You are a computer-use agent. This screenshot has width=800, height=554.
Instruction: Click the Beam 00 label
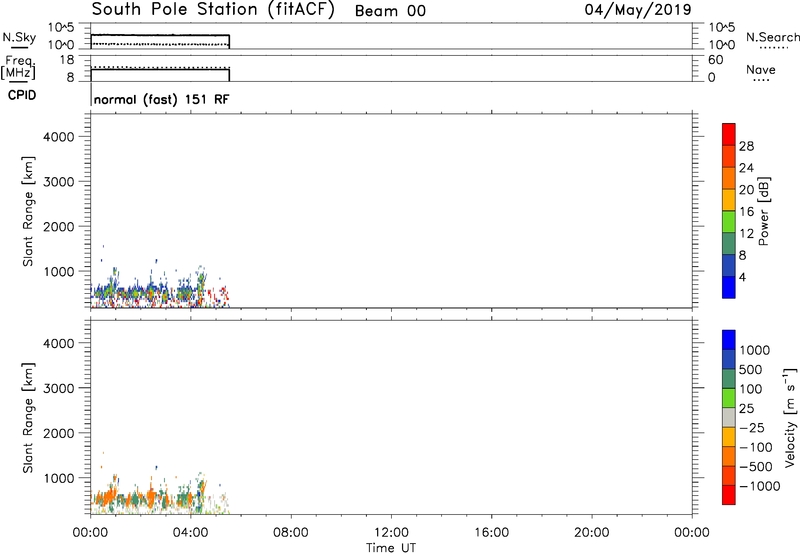[390, 11]
